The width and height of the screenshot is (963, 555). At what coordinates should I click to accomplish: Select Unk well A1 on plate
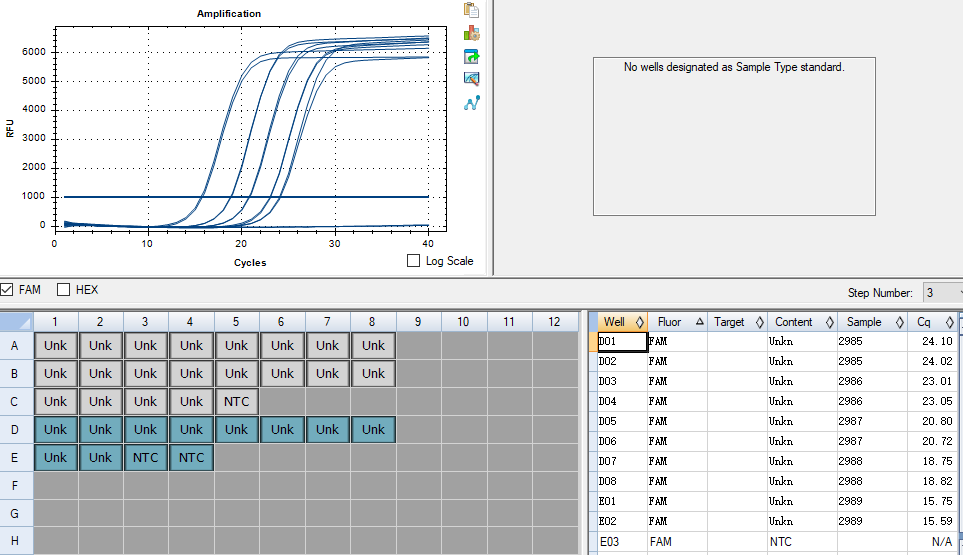55,346
